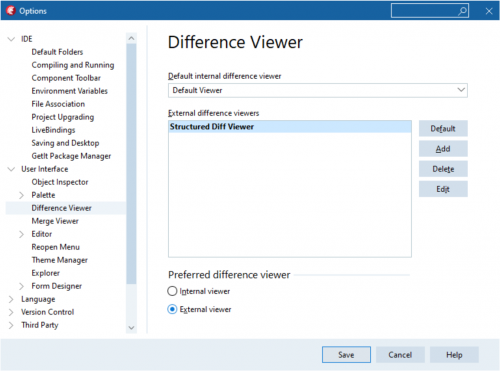Save the options

(x=346, y=355)
